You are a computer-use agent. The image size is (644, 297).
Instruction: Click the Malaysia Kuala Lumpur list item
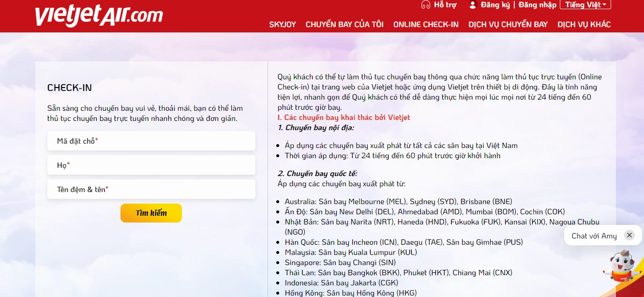[351, 252]
